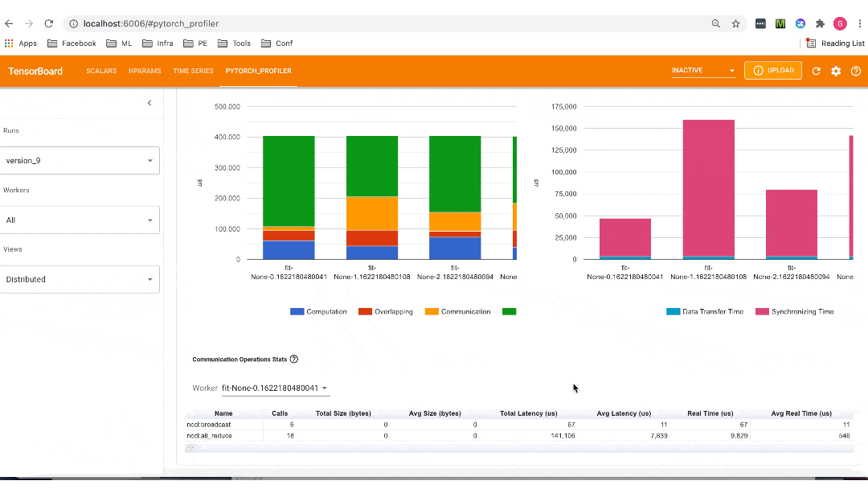Click the help question mark icon
The image size is (868, 489).
click(x=855, y=71)
